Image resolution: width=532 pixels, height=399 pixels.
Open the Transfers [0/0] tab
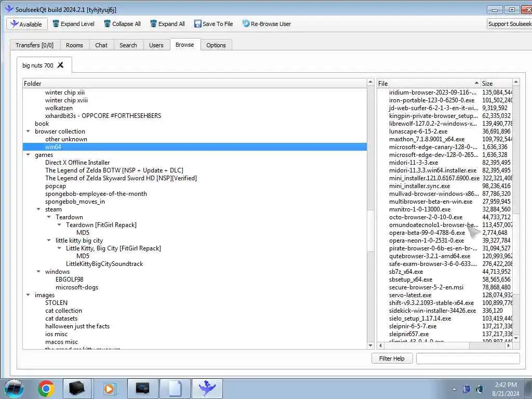tap(35, 45)
